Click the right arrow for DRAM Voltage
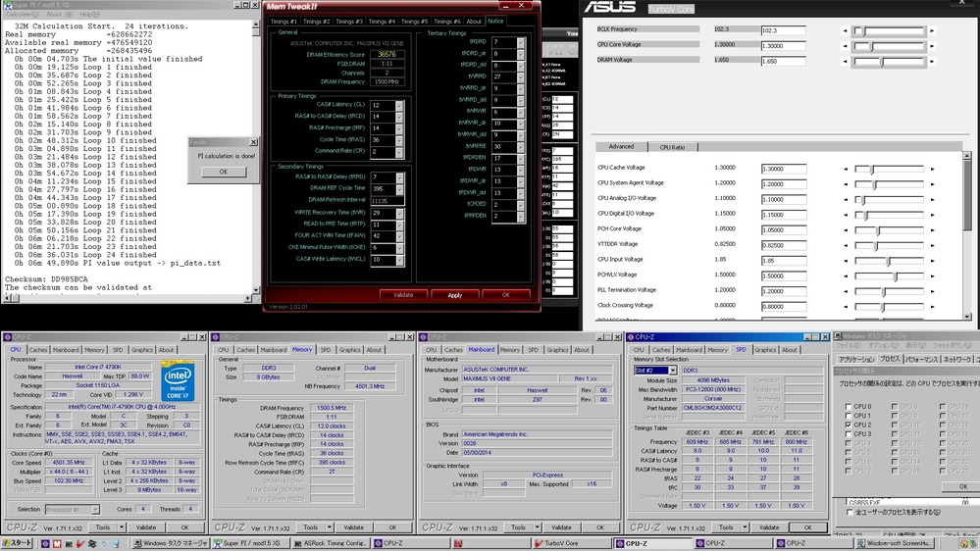 pyautogui.click(x=932, y=62)
